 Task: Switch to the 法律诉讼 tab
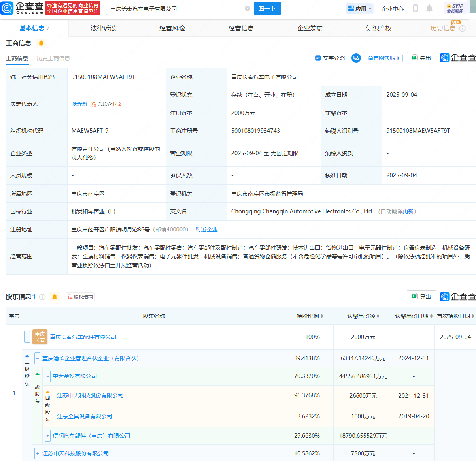[103, 28]
